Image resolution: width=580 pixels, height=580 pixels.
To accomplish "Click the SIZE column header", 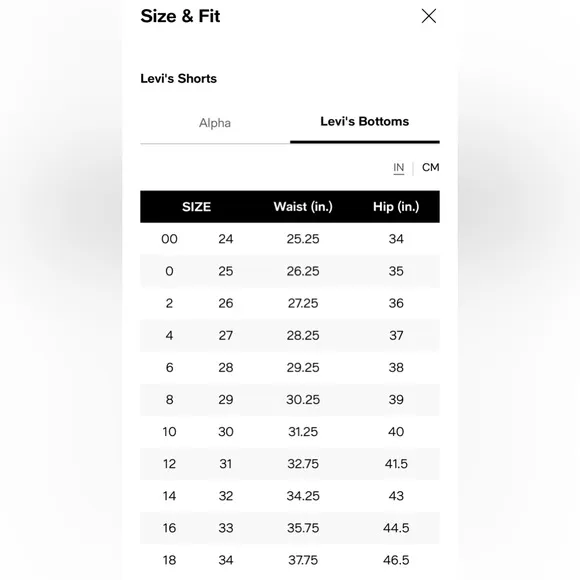I will pos(196,207).
